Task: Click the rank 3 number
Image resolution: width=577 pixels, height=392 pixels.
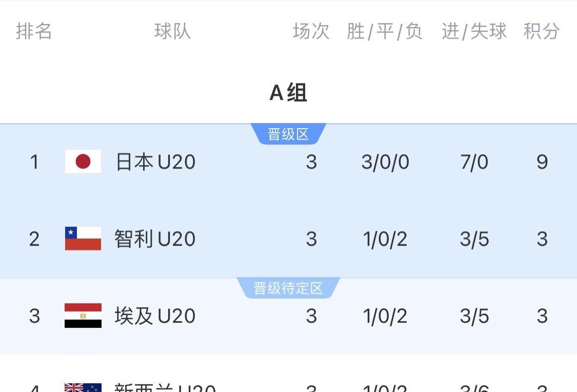Action: click(34, 316)
